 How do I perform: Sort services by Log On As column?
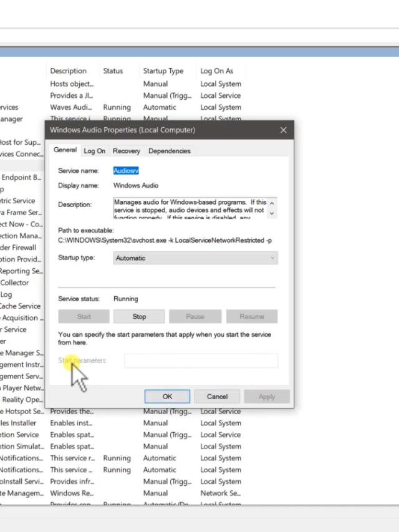pyautogui.click(x=216, y=71)
